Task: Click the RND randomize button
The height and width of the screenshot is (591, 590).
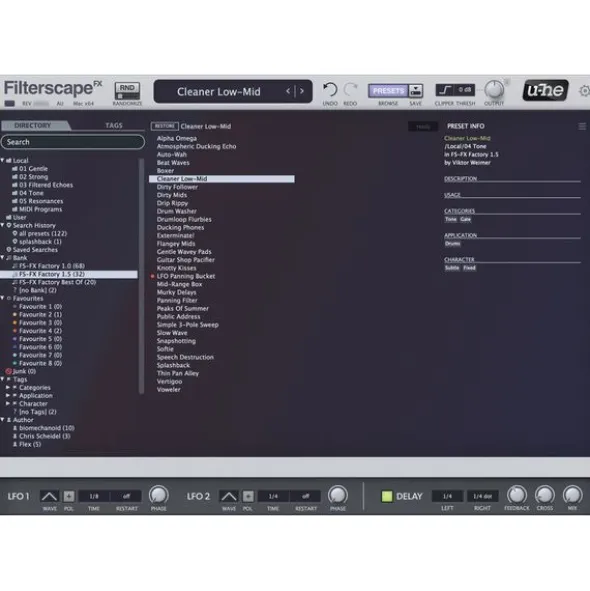Action: pyautogui.click(x=127, y=90)
